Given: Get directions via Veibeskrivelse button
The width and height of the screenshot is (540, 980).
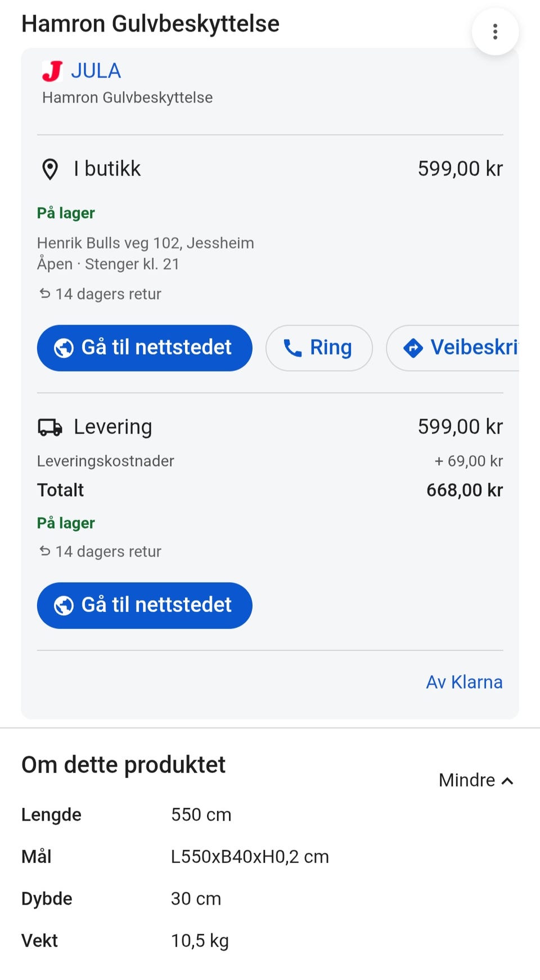Looking at the screenshot, I should click(453, 348).
